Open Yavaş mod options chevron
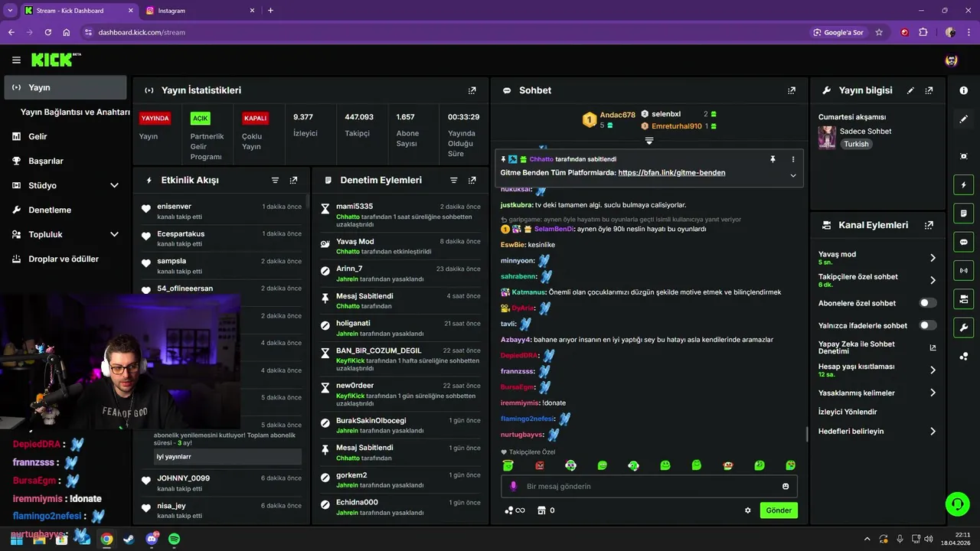Image resolution: width=980 pixels, height=551 pixels. tap(933, 258)
